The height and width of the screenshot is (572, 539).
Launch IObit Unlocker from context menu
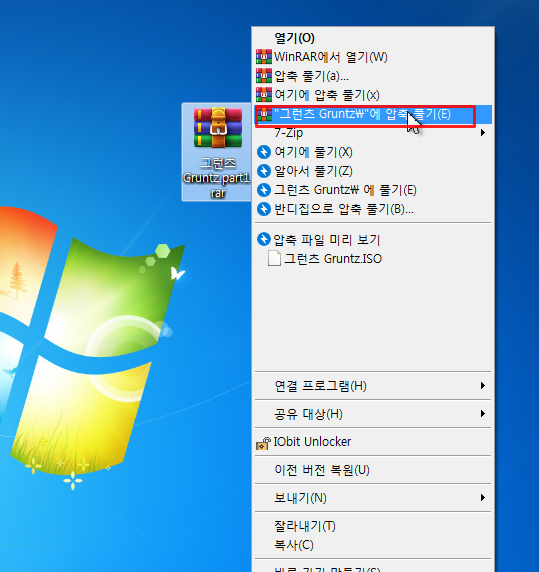click(373, 442)
